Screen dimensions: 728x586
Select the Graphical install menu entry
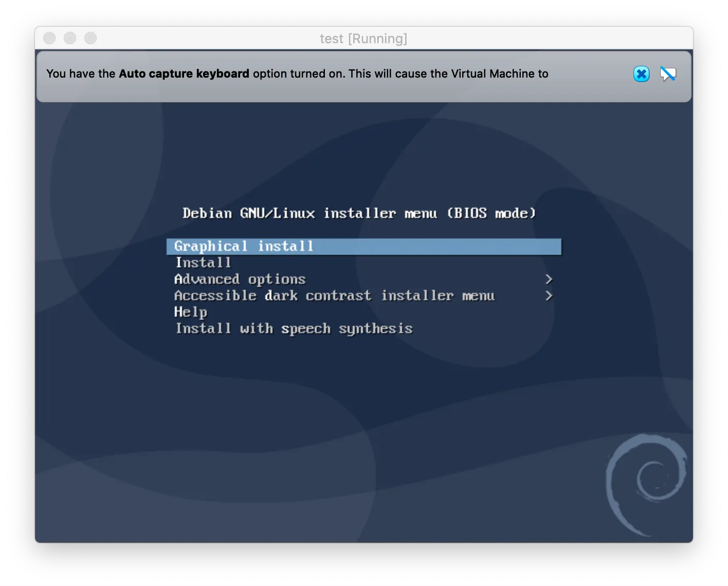[x=364, y=246]
